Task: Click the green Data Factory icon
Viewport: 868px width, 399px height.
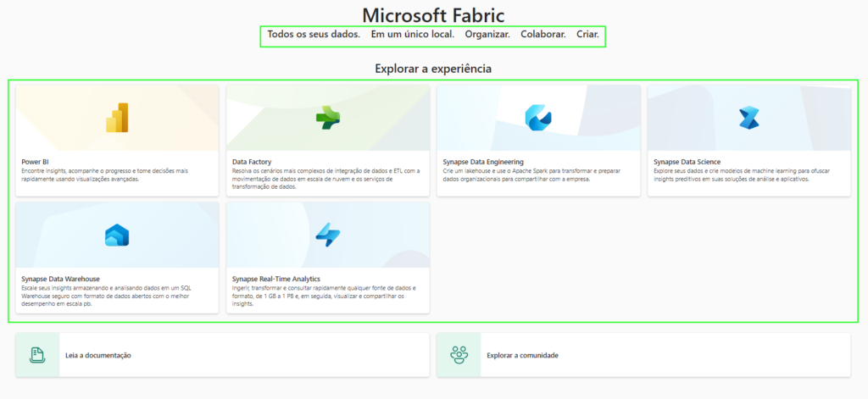Action: [328, 118]
